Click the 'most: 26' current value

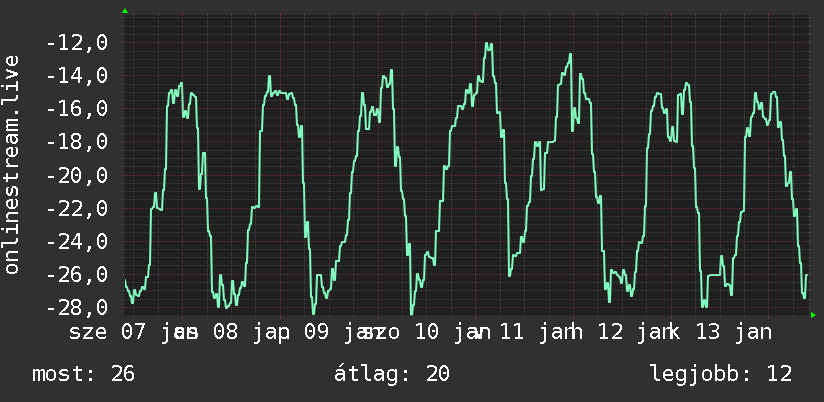coord(84,374)
